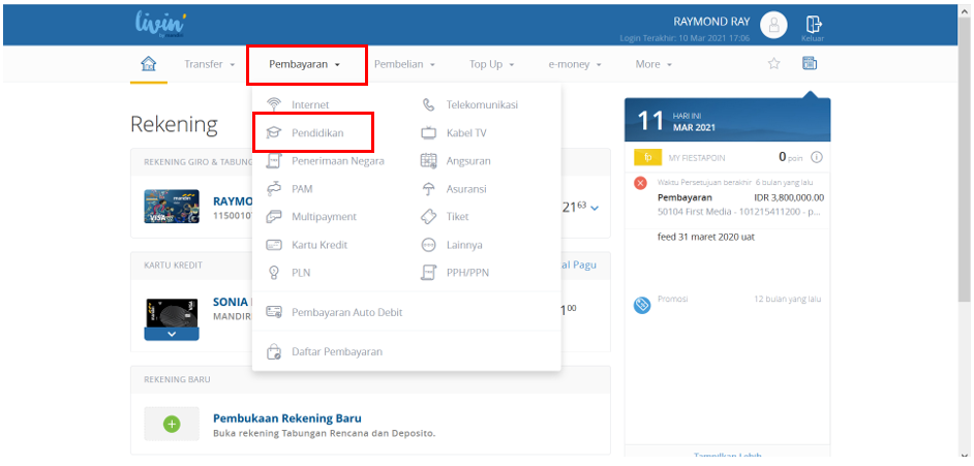Open the e-money dropdown menu
The image size is (974, 466).
(x=575, y=64)
